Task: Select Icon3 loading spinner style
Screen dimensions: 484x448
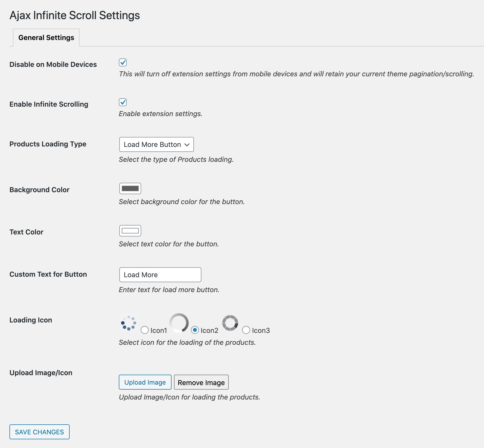Action: [245, 330]
